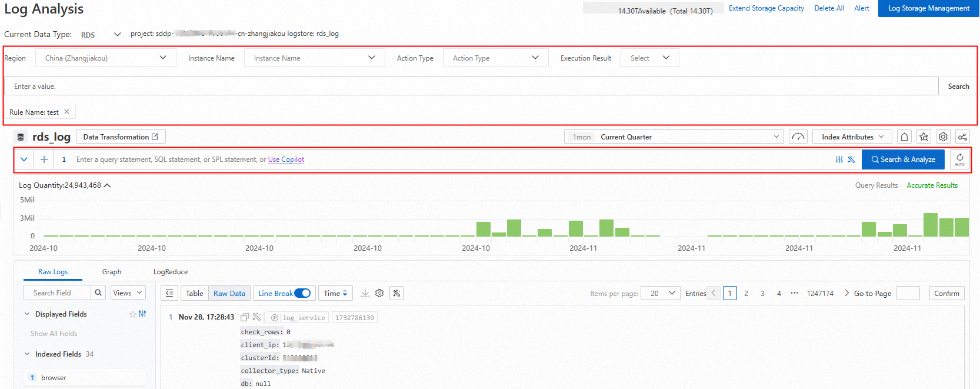Toggle the Line Break switch

pyautogui.click(x=302, y=293)
